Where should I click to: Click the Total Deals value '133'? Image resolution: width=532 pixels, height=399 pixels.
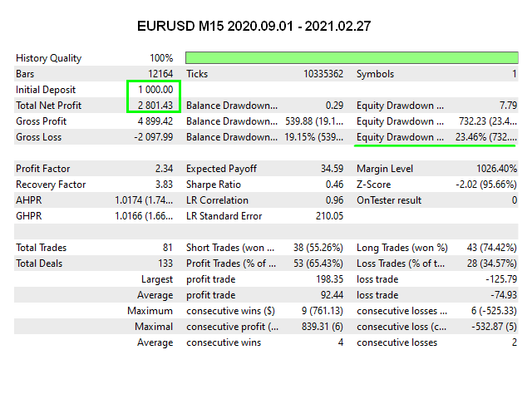[x=165, y=264]
